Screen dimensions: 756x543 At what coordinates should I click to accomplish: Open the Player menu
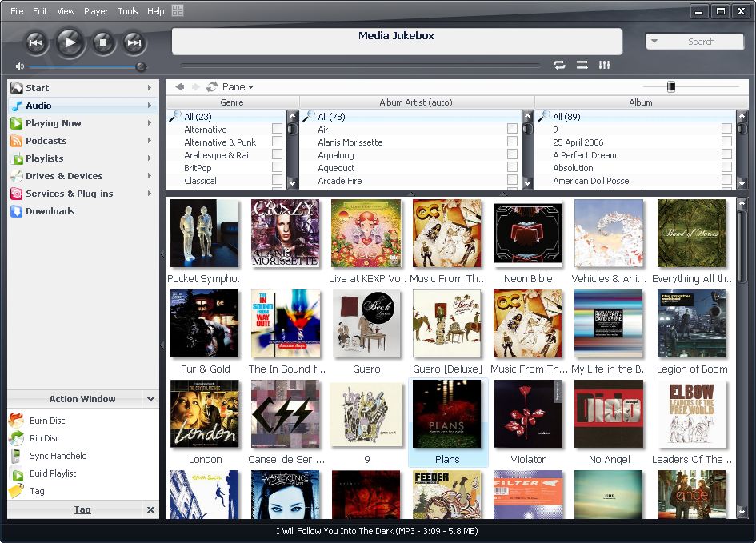[96, 11]
